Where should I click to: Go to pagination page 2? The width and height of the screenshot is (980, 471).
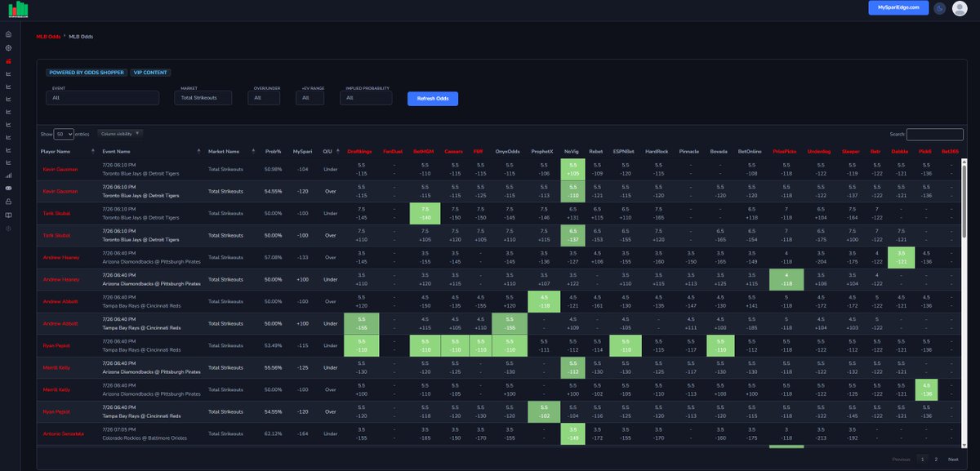point(936,460)
